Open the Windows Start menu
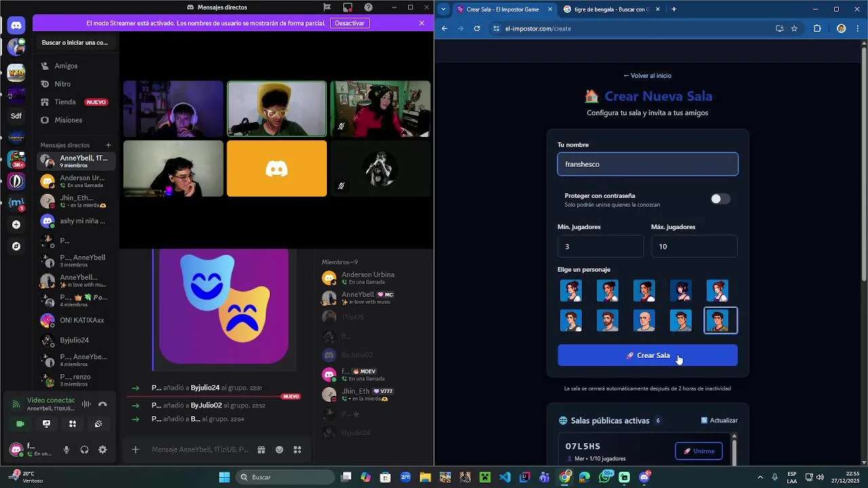This screenshot has height=488, width=868. [224, 477]
